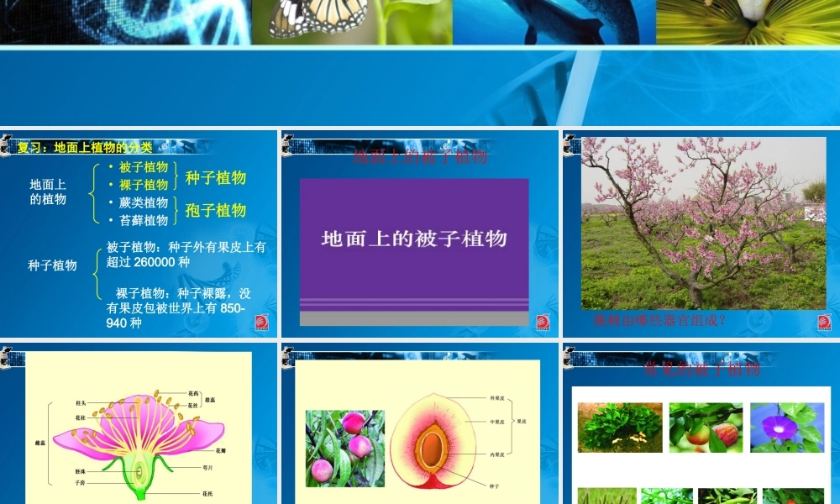Viewport: 840px width, 504px height.
Task: Click the 花托 label in flower diagram
Action: [207, 494]
